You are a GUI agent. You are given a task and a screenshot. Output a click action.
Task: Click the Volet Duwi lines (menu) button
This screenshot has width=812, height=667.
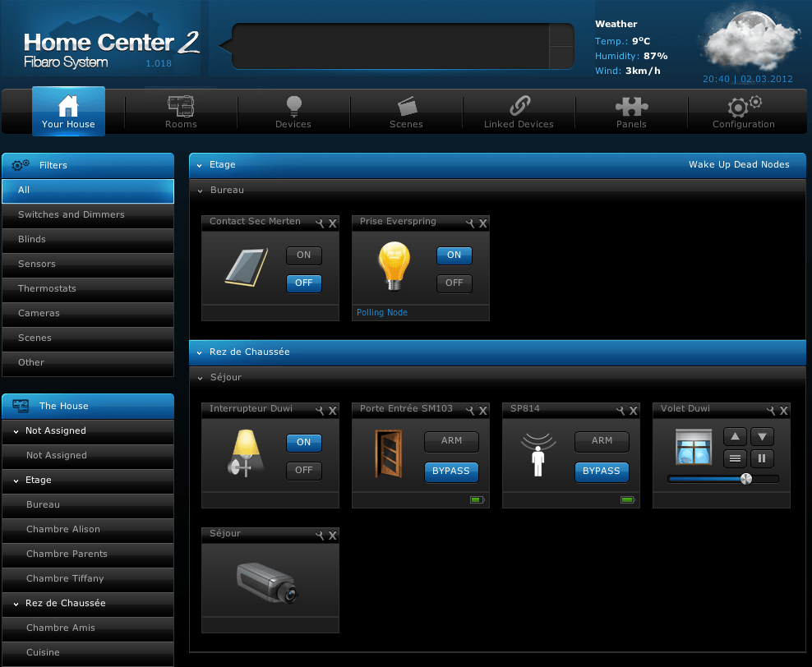click(735, 458)
